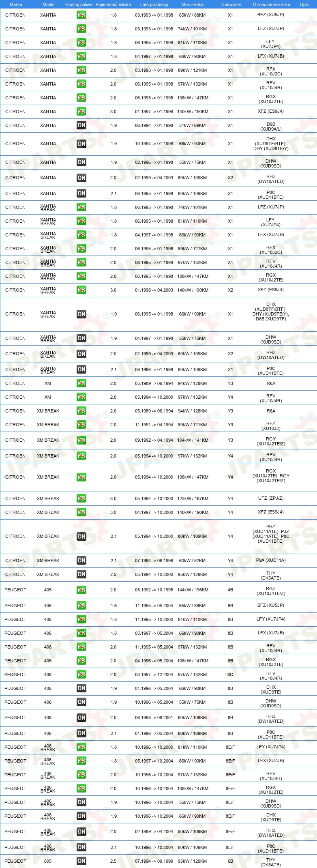The width and height of the screenshot is (317, 868).
Task: Click body code '4B' cell
Action: (230, 590)
